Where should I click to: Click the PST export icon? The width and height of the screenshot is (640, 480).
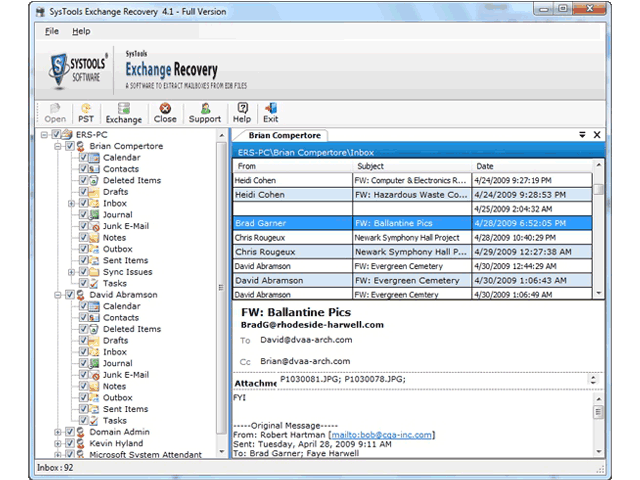point(86,108)
